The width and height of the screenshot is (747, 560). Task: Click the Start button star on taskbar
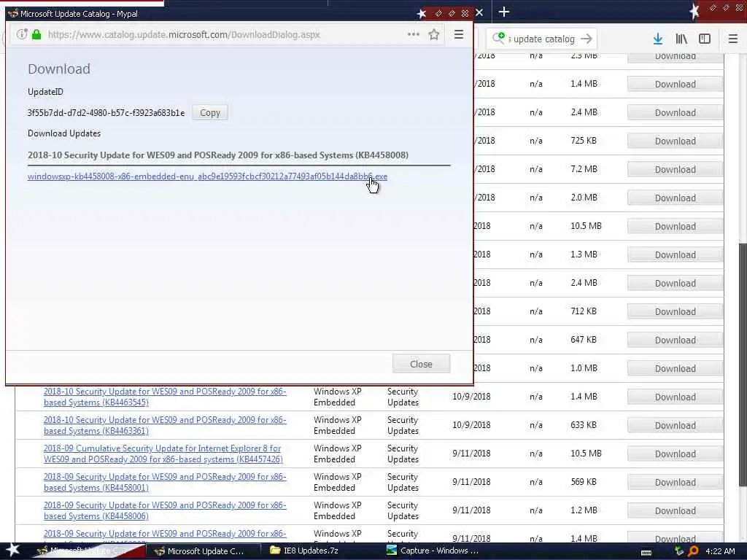pyautogui.click(x=12, y=550)
